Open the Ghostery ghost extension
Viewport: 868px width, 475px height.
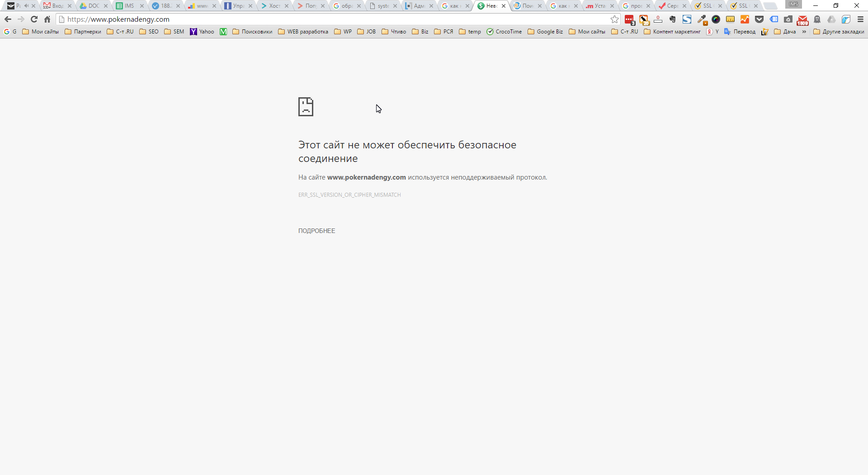(x=817, y=19)
